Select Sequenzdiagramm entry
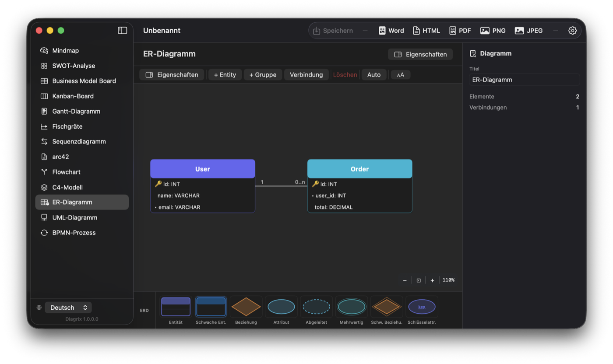This screenshot has width=613, height=364. pyautogui.click(x=82, y=141)
